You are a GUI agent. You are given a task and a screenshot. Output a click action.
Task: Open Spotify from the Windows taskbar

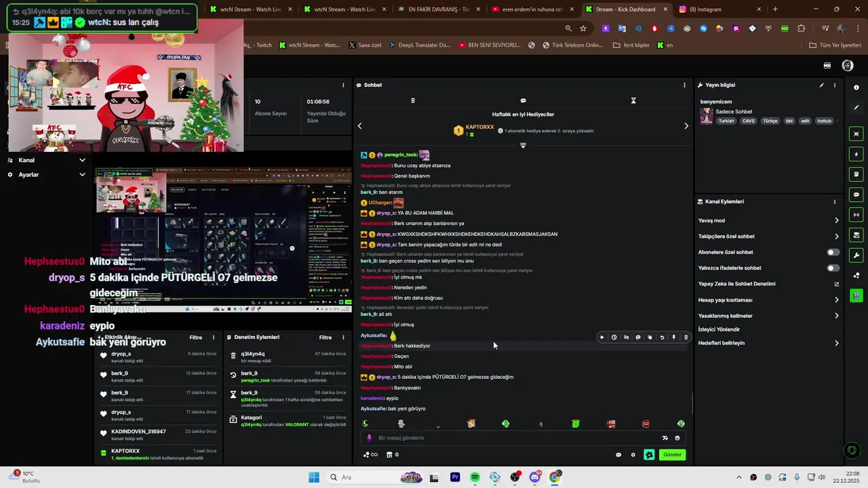click(475, 478)
